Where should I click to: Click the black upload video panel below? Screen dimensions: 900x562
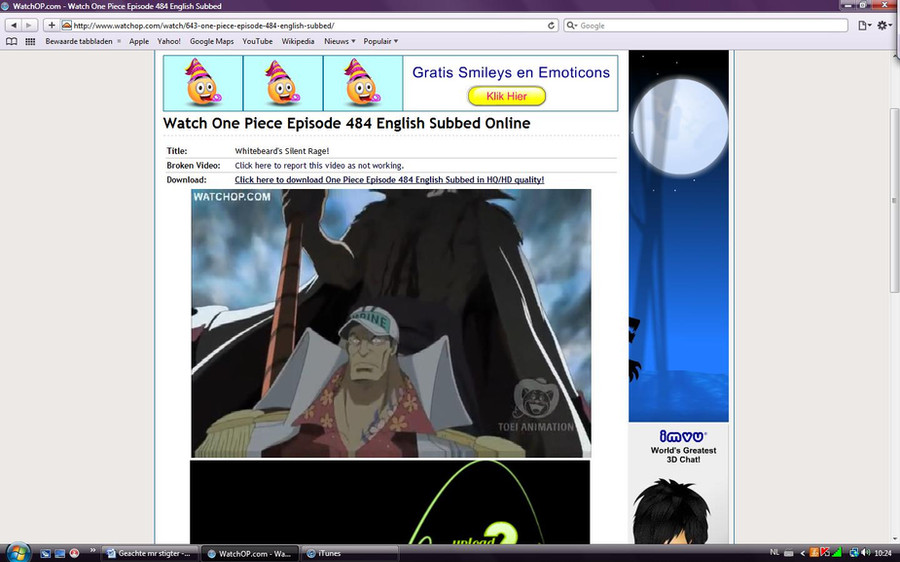click(x=390, y=502)
